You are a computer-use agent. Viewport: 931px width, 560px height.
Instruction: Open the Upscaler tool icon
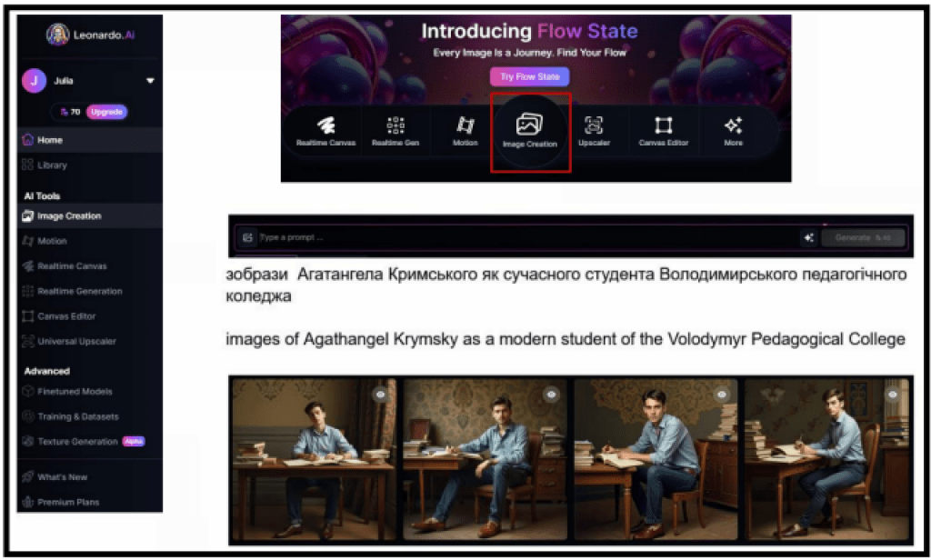click(594, 131)
